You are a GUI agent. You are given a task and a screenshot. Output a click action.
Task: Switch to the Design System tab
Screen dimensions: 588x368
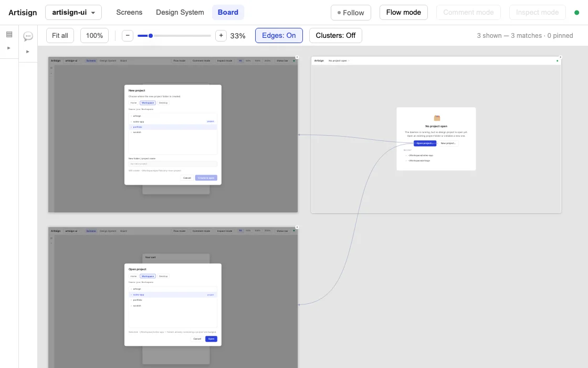tap(180, 13)
